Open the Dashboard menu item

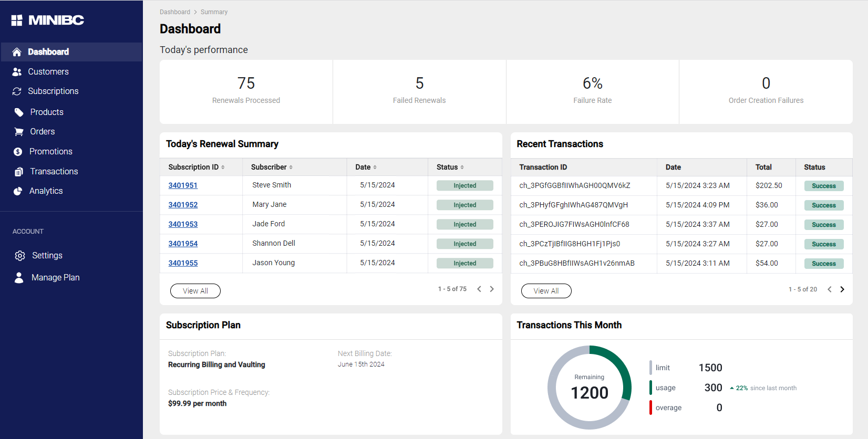pos(71,52)
